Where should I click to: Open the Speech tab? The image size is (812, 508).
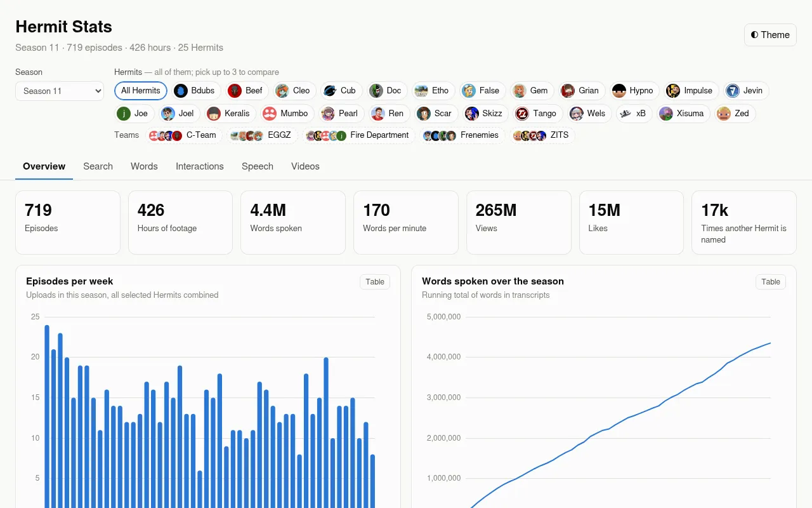tap(258, 166)
